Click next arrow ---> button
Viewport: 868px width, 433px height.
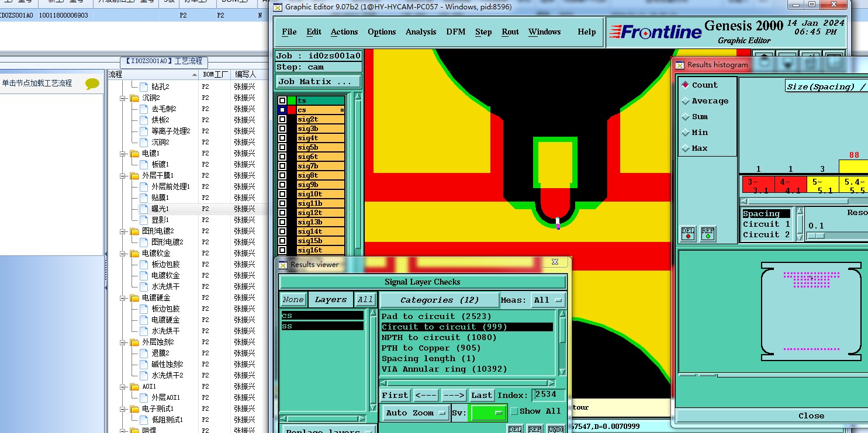(x=454, y=396)
